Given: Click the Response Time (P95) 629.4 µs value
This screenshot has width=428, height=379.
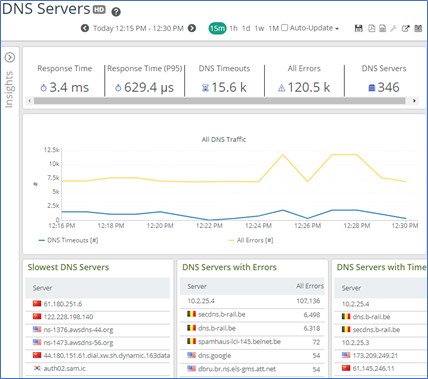Looking at the screenshot, I should (145, 88).
